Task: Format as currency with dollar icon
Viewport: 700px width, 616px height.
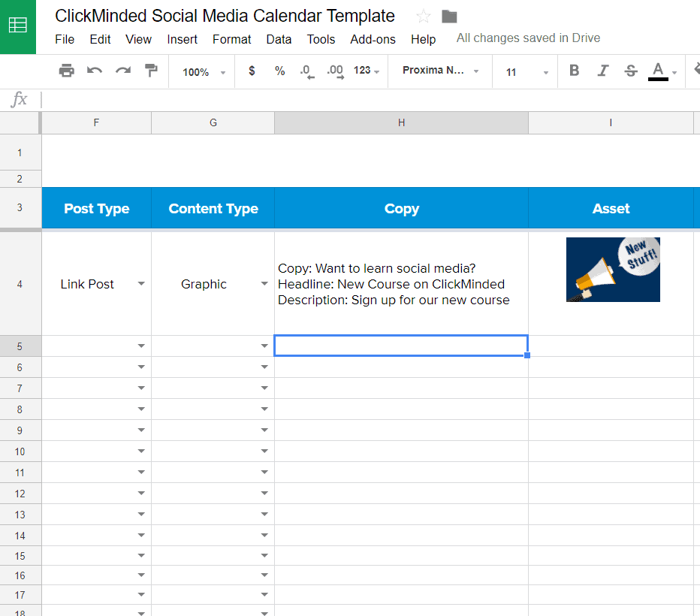Action: pos(252,71)
